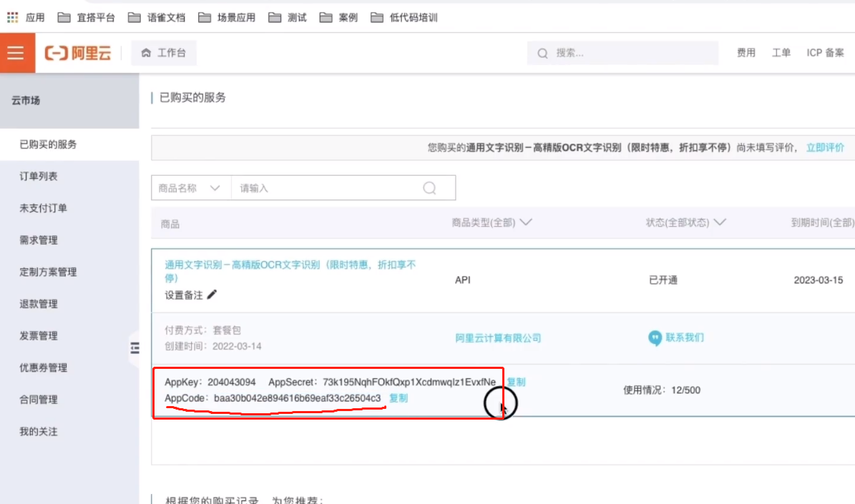Open the 费用 menu
Image resolution: width=855 pixels, height=504 pixels.
746,53
